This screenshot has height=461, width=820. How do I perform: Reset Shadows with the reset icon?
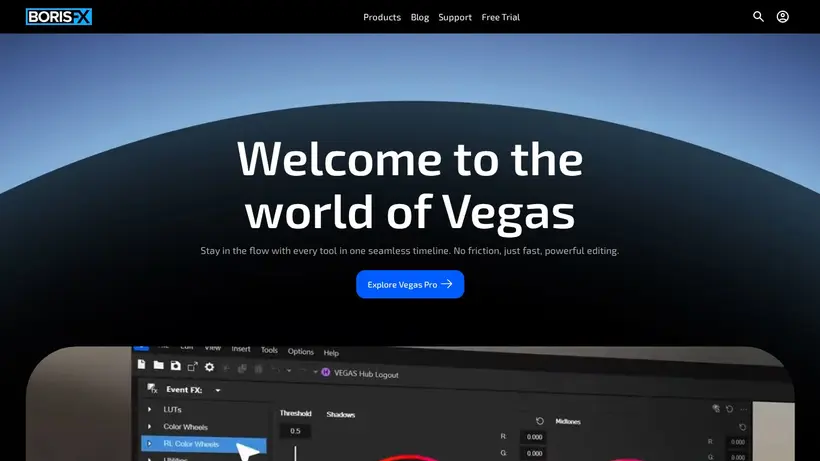(540, 421)
